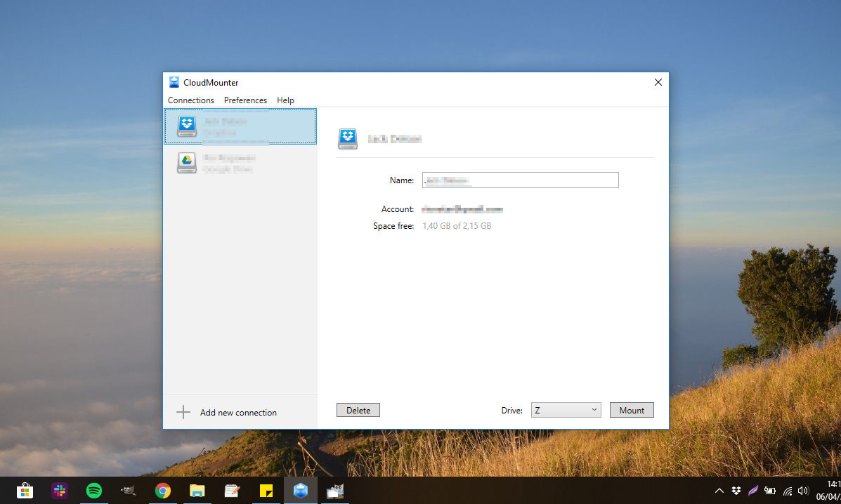Select the Google Drive connection in the sidebar

[x=240, y=163]
